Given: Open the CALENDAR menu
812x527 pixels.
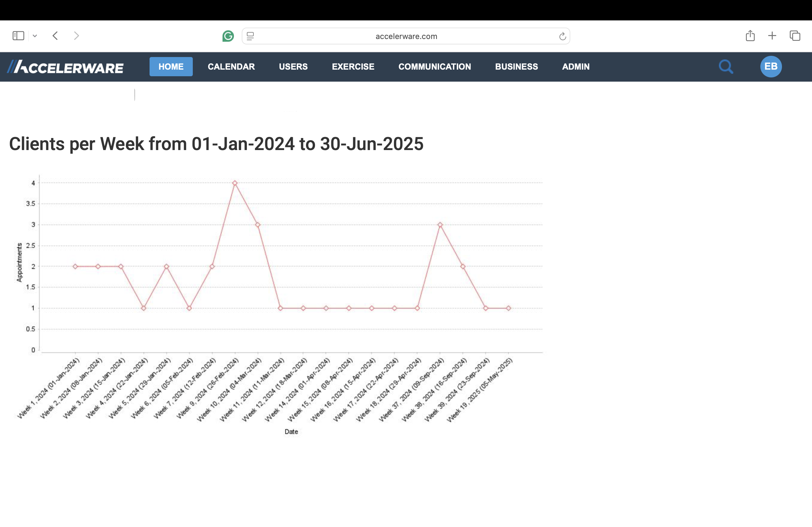Looking at the screenshot, I should click(x=231, y=67).
